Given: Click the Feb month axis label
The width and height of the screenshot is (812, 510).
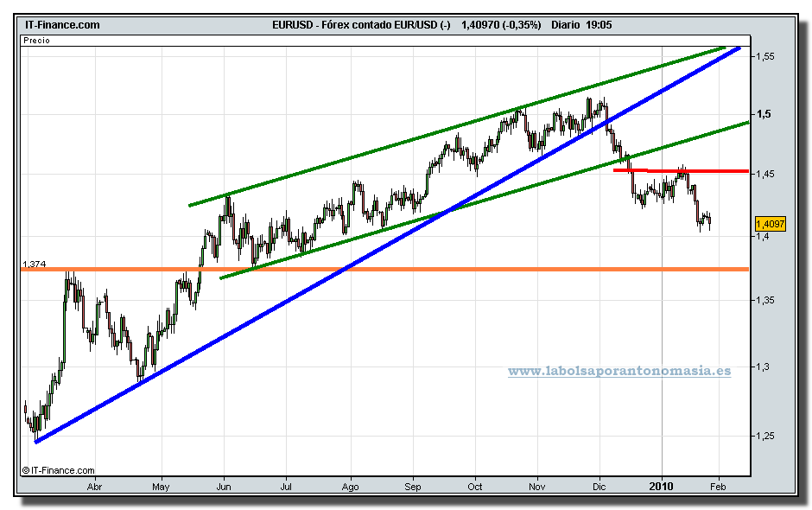Looking at the screenshot, I should pos(718,487).
